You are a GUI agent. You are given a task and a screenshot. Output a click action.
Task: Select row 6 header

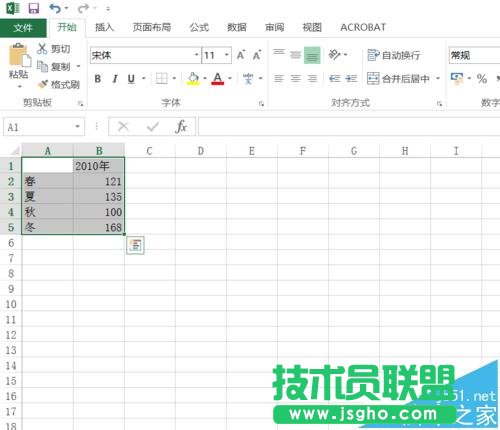click(11, 243)
